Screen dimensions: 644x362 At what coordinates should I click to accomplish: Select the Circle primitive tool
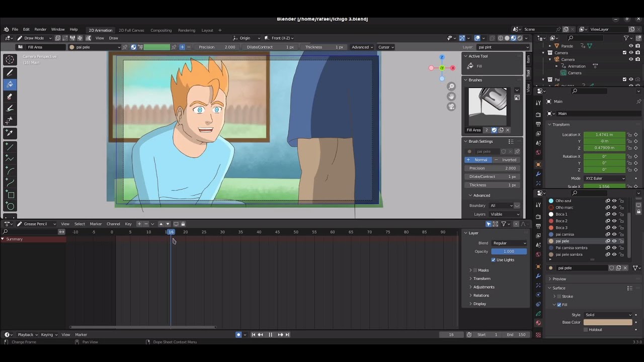10,206
